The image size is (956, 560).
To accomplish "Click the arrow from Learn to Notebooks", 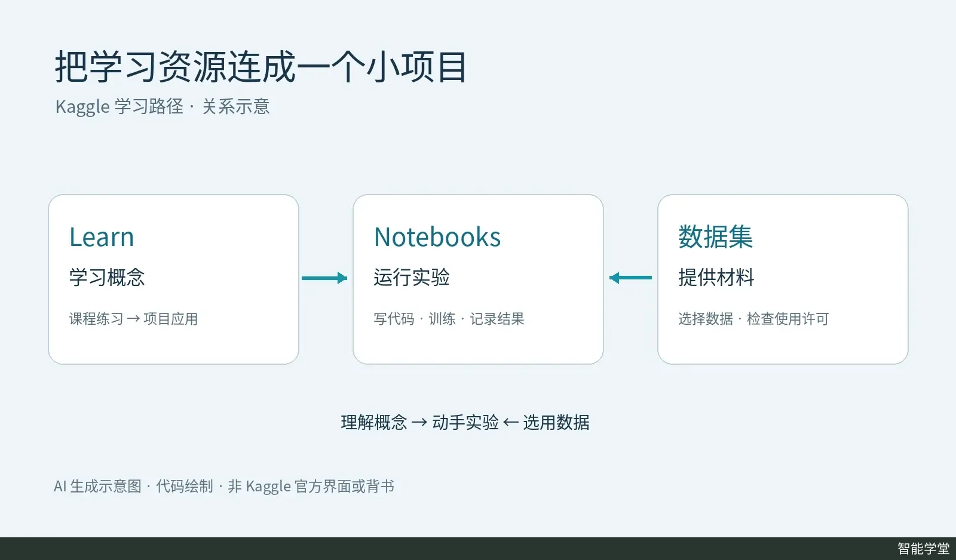I will [324, 278].
